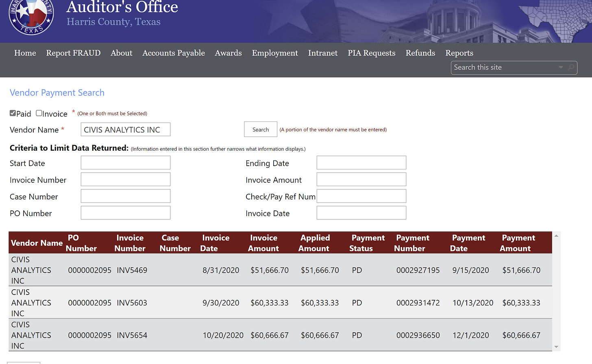This screenshot has height=364, width=592.
Task: Open the About menu
Action: pyautogui.click(x=122, y=53)
